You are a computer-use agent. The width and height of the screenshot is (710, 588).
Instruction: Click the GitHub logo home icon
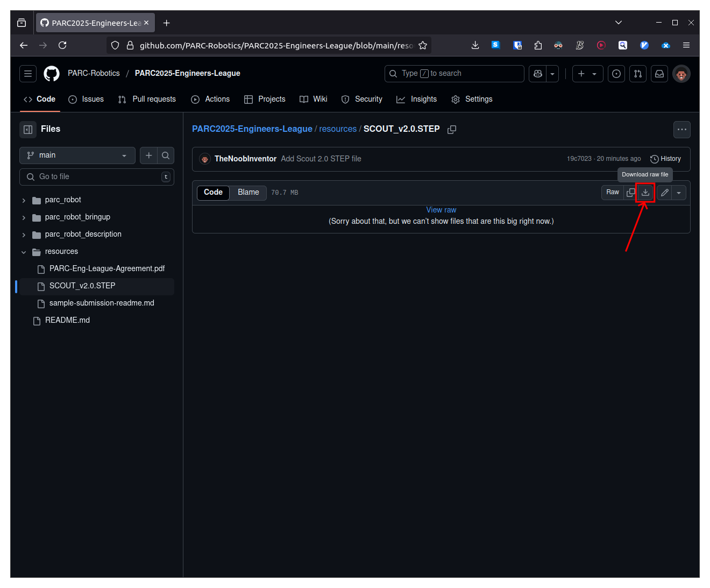[x=52, y=74]
